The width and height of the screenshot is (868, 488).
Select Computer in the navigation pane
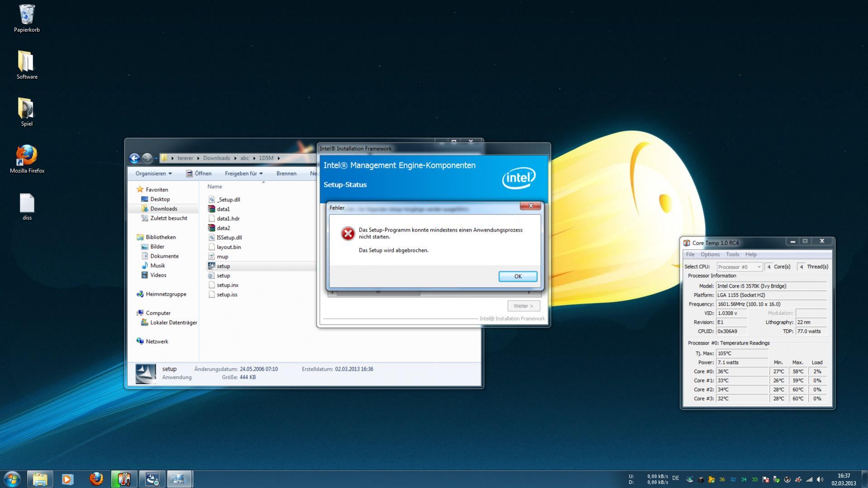[158, 313]
